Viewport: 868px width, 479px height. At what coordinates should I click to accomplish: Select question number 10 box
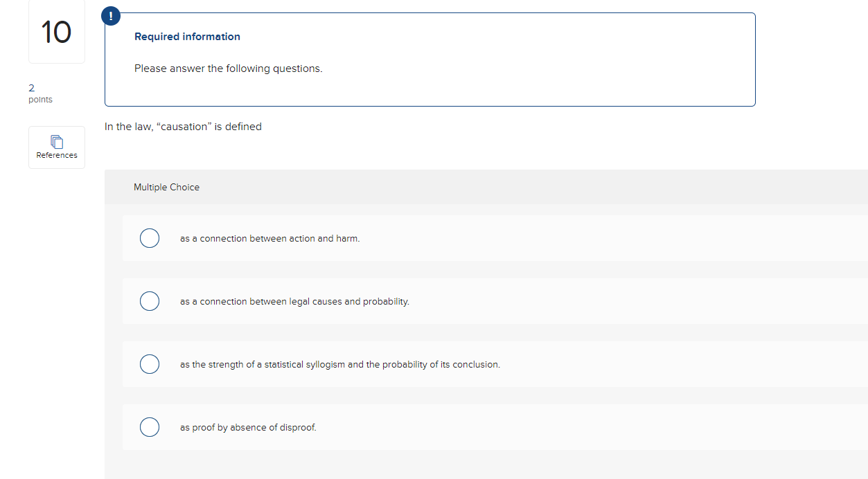click(x=56, y=32)
